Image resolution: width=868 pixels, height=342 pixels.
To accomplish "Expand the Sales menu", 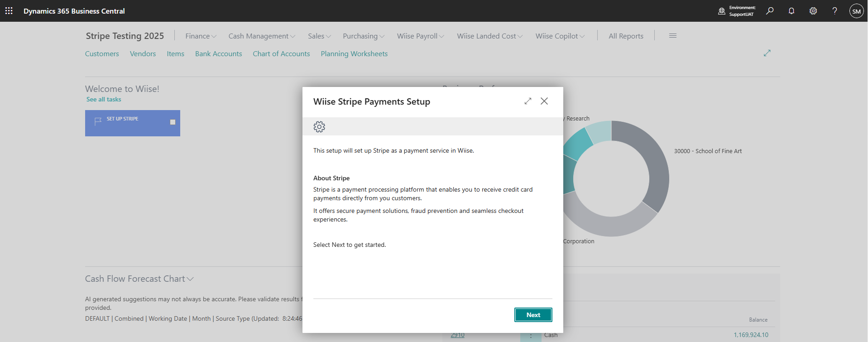I will point(319,36).
